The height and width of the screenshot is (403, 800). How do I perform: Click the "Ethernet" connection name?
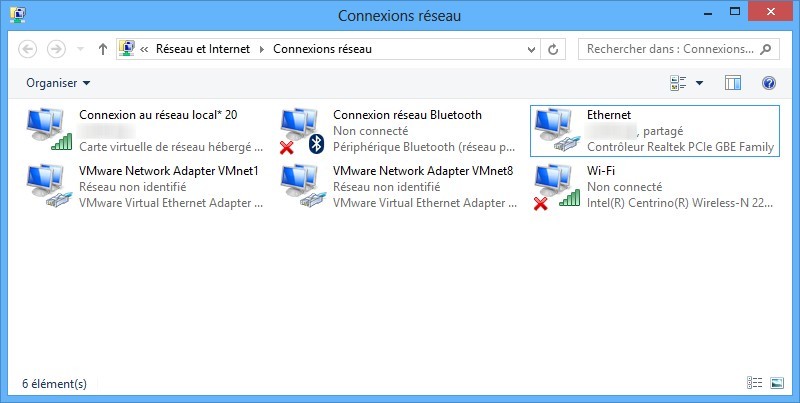[x=609, y=115]
